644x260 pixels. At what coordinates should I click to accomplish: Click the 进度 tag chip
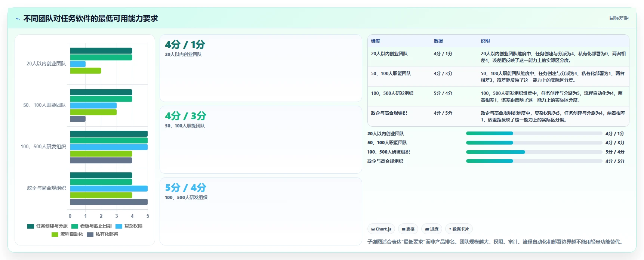pyautogui.click(x=432, y=229)
